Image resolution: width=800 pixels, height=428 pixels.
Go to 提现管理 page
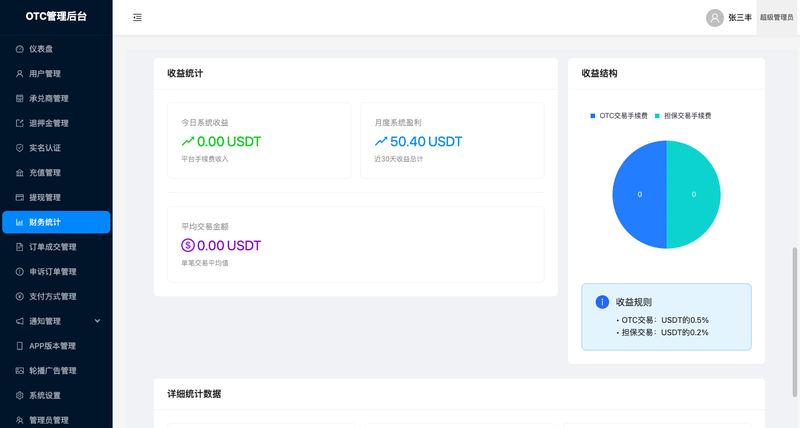(x=56, y=197)
